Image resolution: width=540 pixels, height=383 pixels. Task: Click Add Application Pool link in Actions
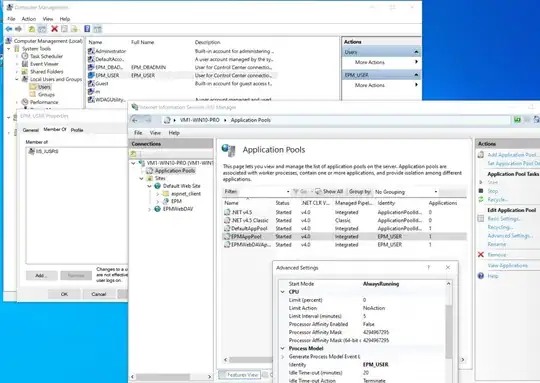pos(512,155)
